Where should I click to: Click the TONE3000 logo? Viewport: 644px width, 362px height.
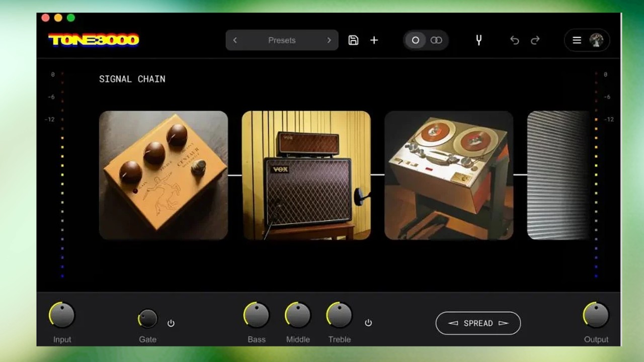pos(94,40)
